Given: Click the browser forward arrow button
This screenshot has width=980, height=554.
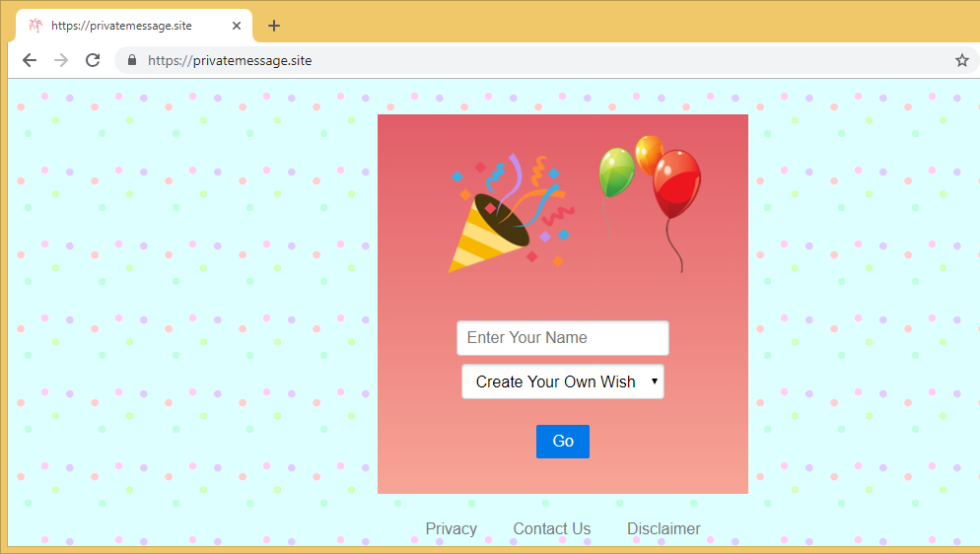Looking at the screenshot, I should (x=61, y=60).
